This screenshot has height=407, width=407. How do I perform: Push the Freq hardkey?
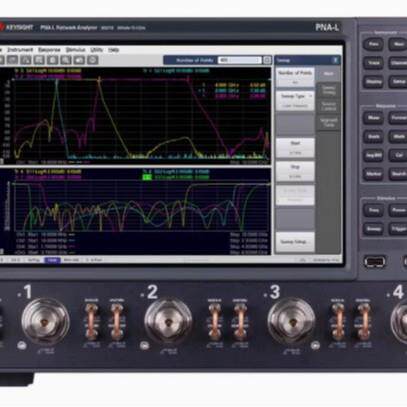point(373,210)
